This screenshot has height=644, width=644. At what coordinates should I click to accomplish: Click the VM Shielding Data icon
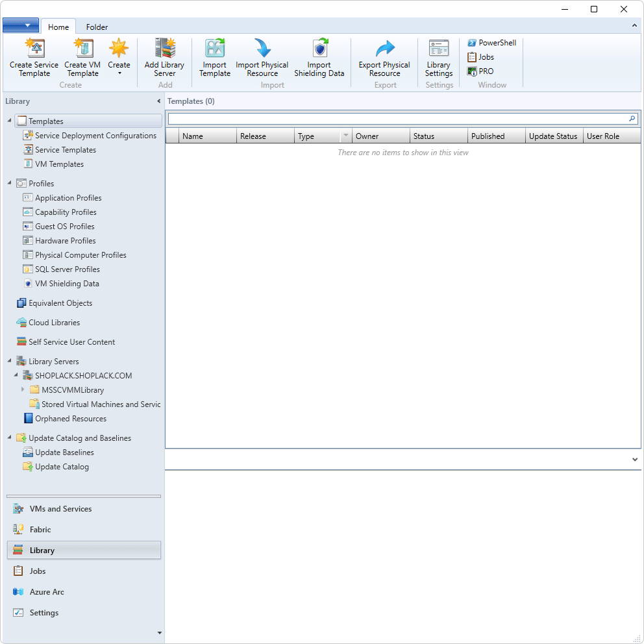click(28, 284)
